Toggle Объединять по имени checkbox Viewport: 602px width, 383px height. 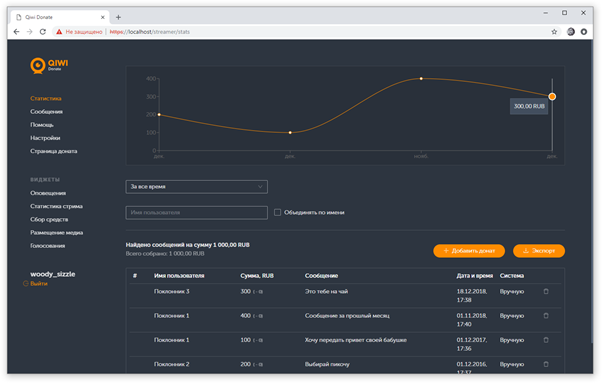(277, 212)
